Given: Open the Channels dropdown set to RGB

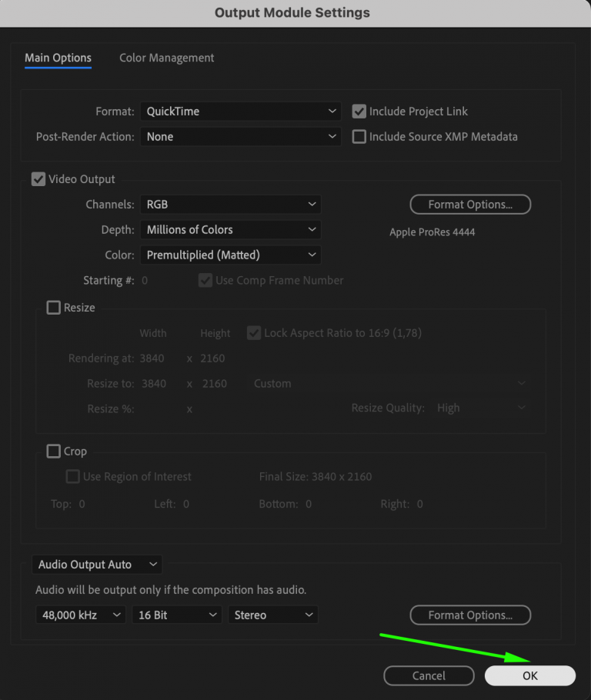Looking at the screenshot, I should [230, 204].
